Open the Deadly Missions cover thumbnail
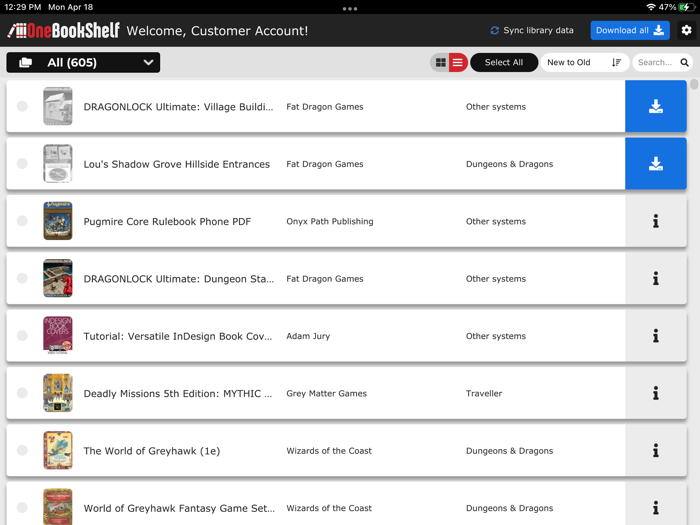Image resolution: width=700 pixels, height=525 pixels. pos(58,393)
